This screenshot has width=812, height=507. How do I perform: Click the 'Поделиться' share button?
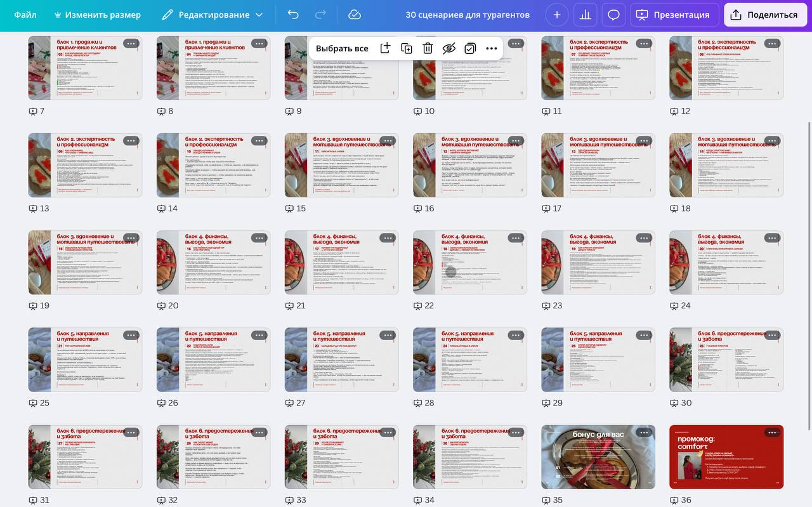(x=764, y=15)
